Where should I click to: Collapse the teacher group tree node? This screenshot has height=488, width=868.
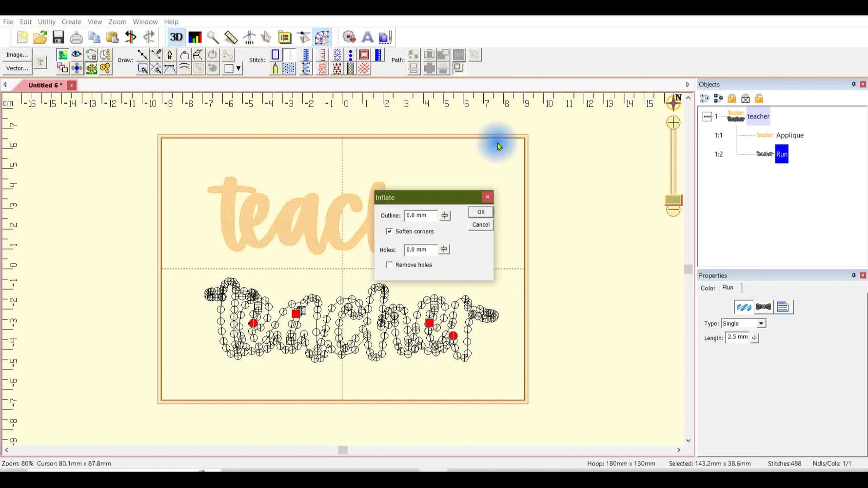(707, 117)
